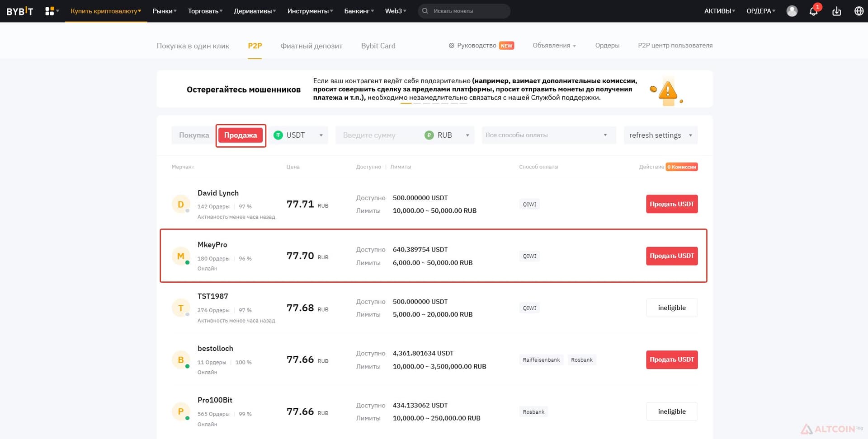Click MkeyPro's avatar

pyautogui.click(x=180, y=256)
